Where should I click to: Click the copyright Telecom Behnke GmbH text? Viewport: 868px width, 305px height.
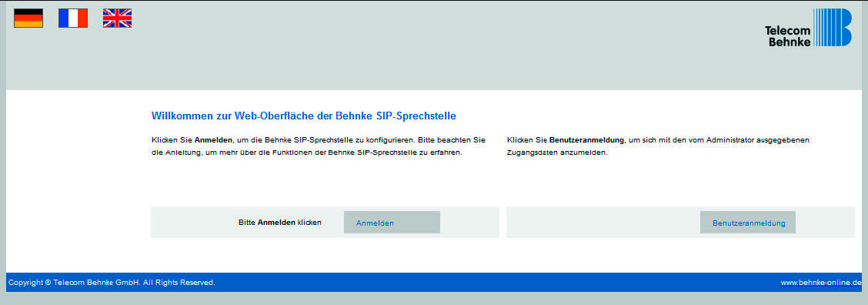tap(112, 282)
